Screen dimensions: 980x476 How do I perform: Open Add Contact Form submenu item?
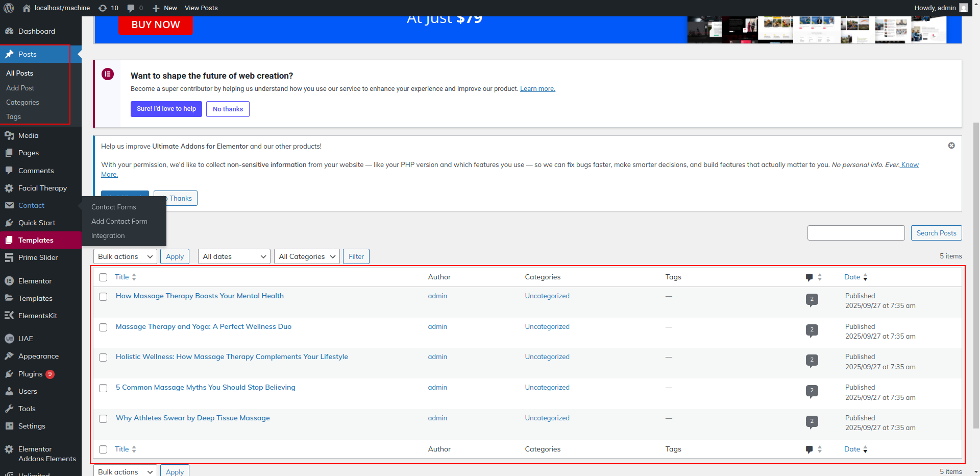tap(119, 221)
